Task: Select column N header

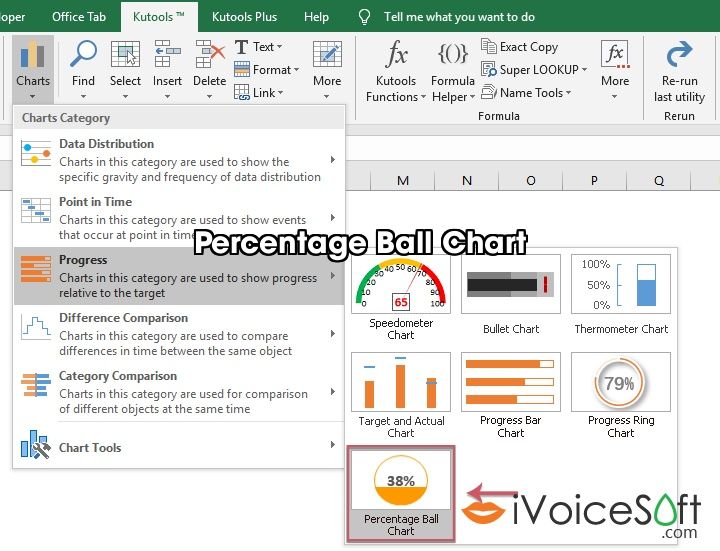Action: click(467, 180)
